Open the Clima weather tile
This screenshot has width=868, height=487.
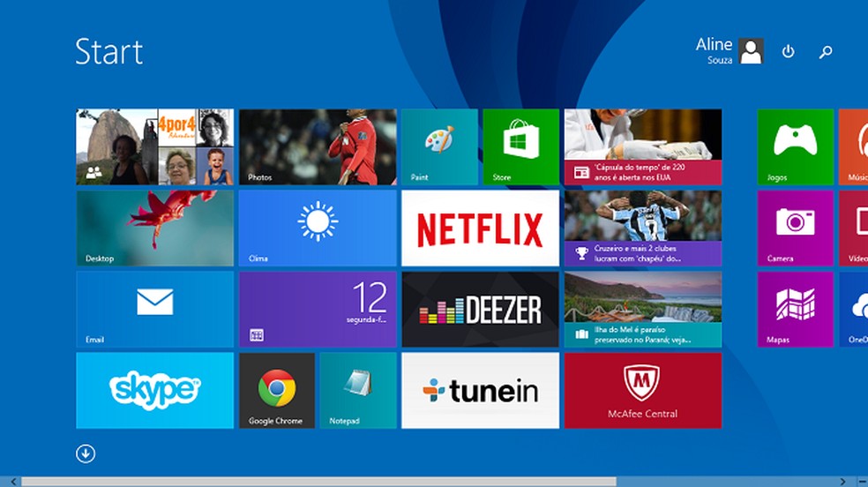(x=318, y=228)
